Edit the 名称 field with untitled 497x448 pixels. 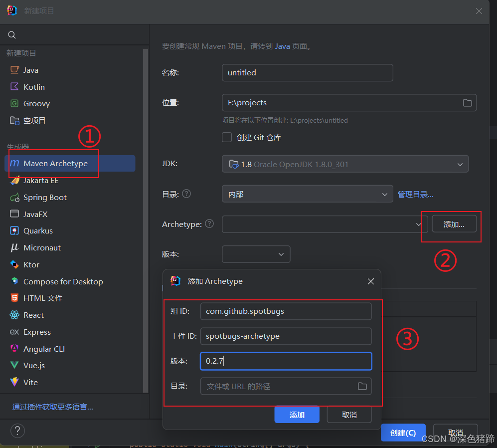pos(308,73)
